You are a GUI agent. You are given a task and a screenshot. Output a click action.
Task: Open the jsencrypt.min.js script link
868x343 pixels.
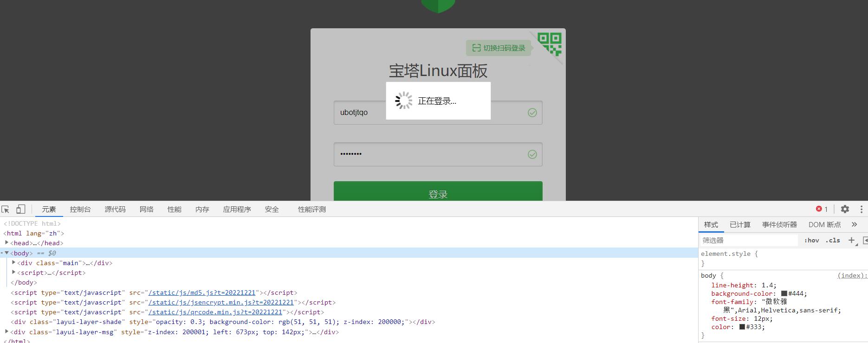(x=221, y=302)
